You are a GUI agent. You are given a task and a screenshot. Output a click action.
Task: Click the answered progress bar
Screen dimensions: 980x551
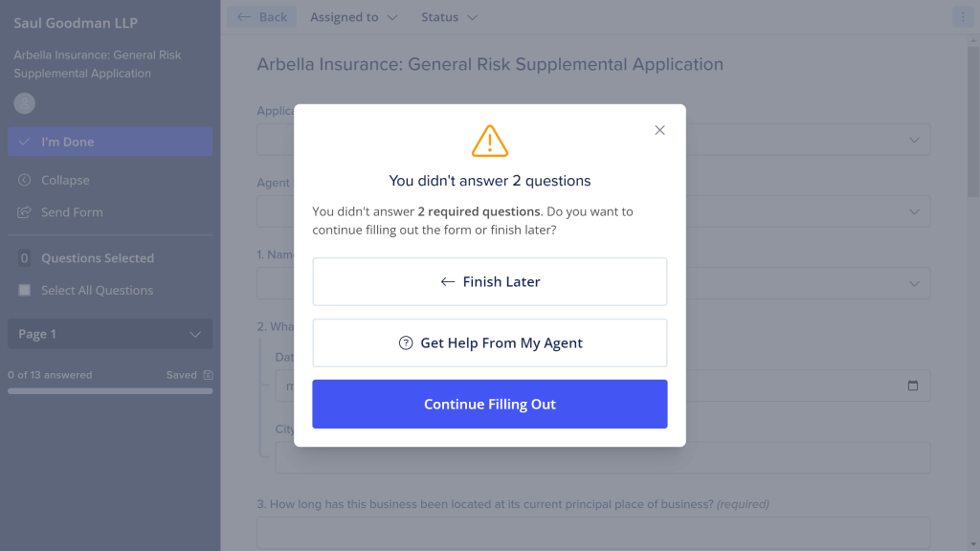[x=110, y=391]
